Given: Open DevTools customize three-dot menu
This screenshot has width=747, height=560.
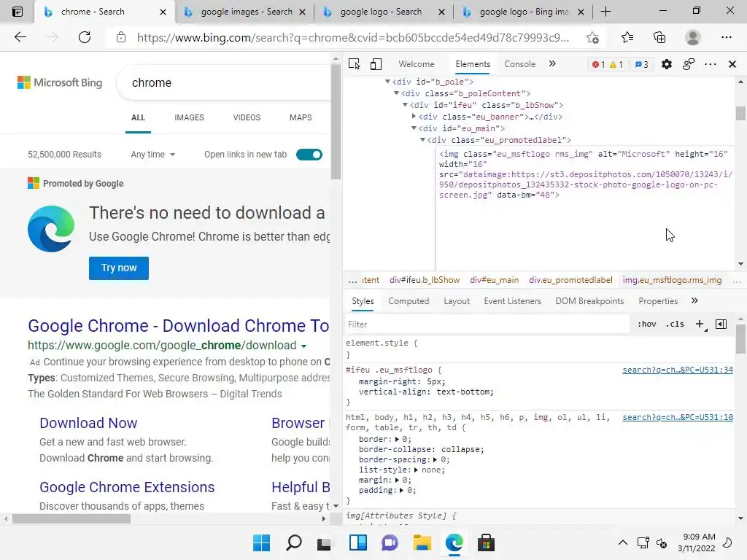Looking at the screenshot, I should [711, 64].
